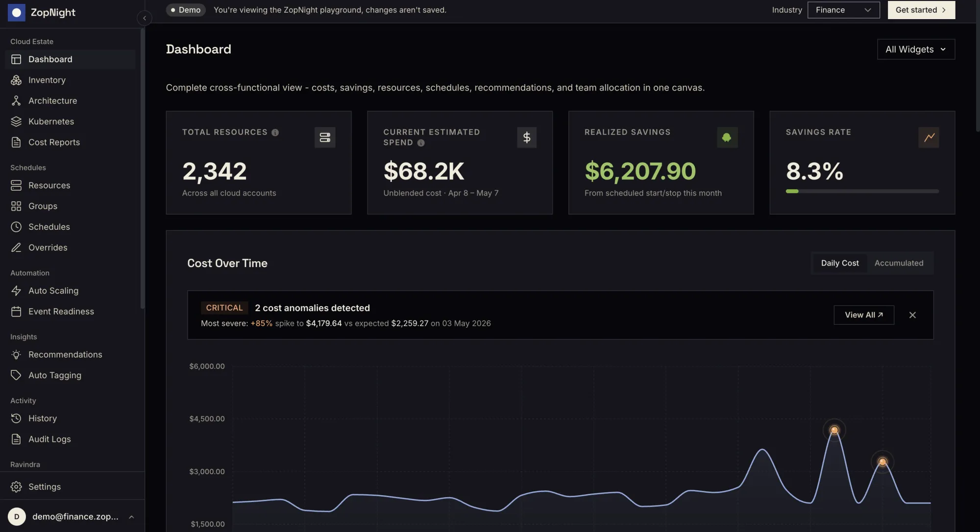Click the 2,342 total resources value

coord(215,171)
